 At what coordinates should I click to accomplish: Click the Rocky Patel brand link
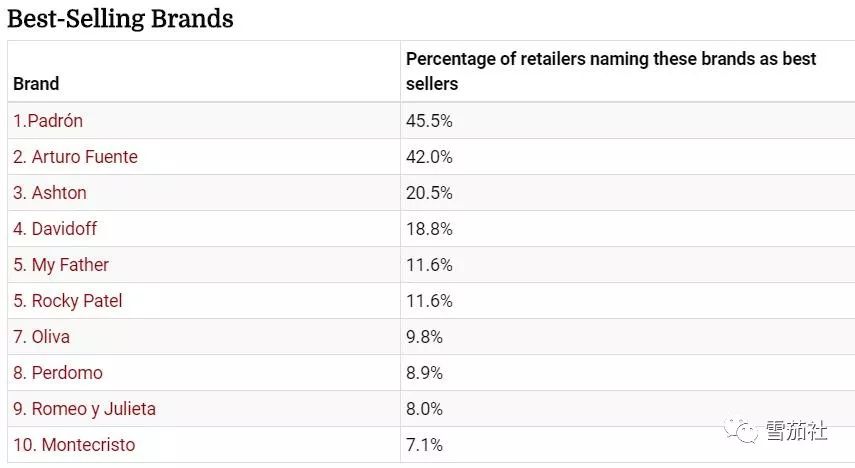[x=68, y=301]
